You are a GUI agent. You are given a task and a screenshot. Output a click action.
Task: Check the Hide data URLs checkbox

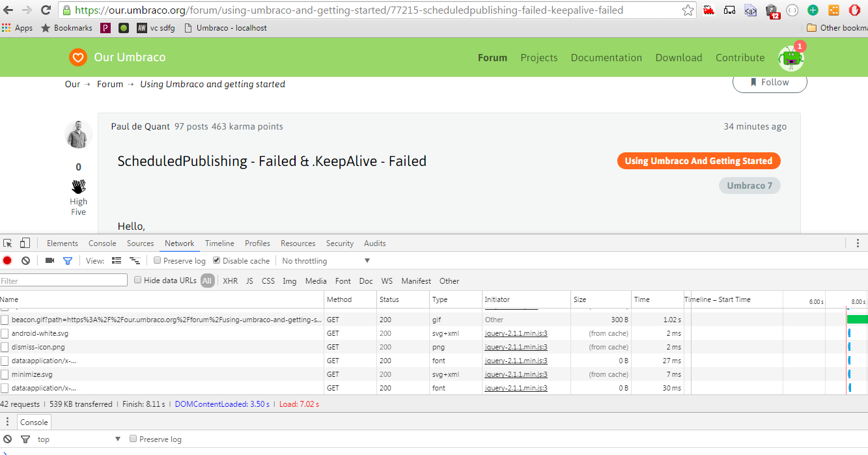click(137, 281)
